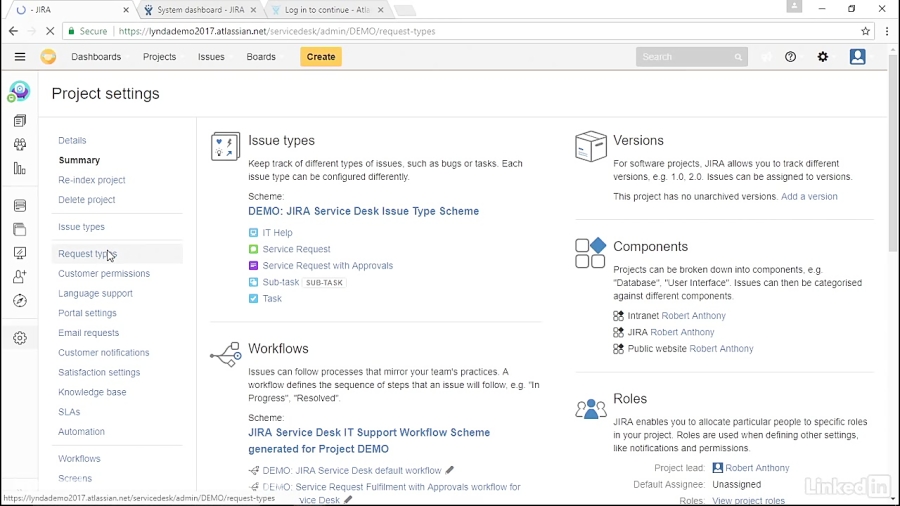Screen dimensions: 900x506
Task: Open Workflows in left menu
Action: pyautogui.click(x=79, y=458)
